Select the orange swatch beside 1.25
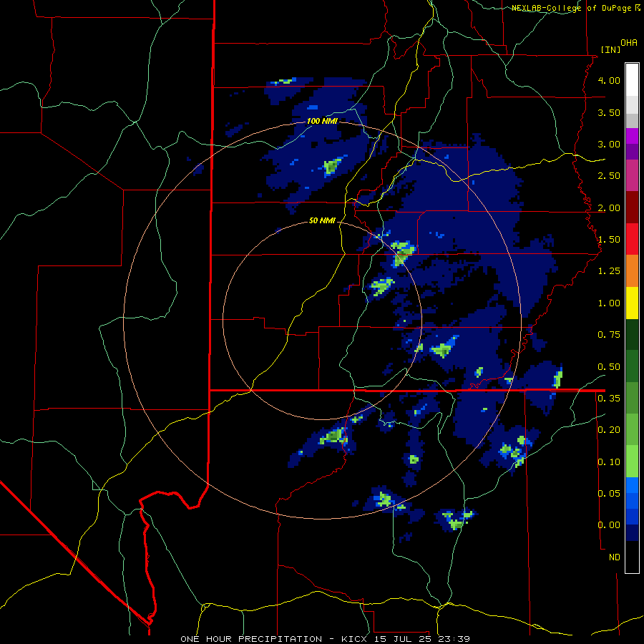This screenshot has height=644, width=644. [x=632, y=271]
